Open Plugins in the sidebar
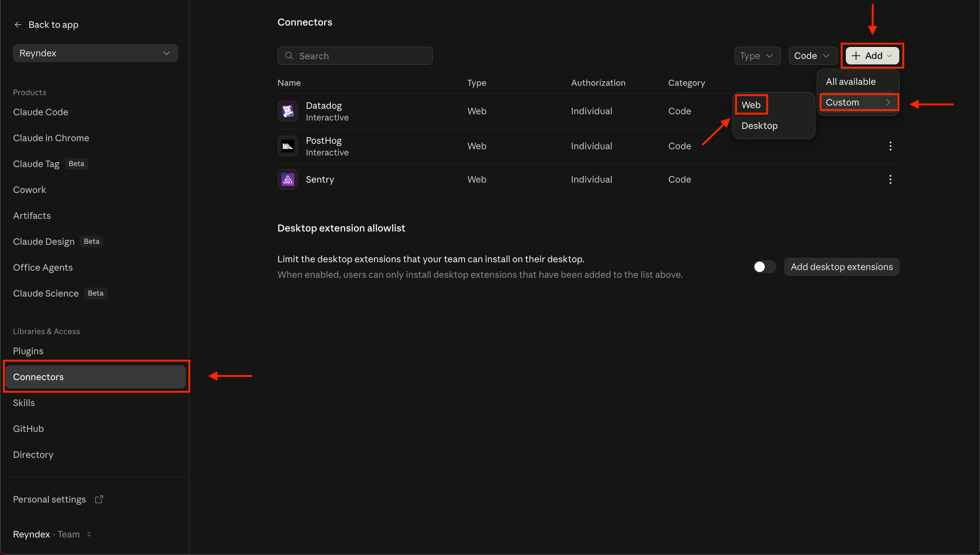 (x=28, y=351)
